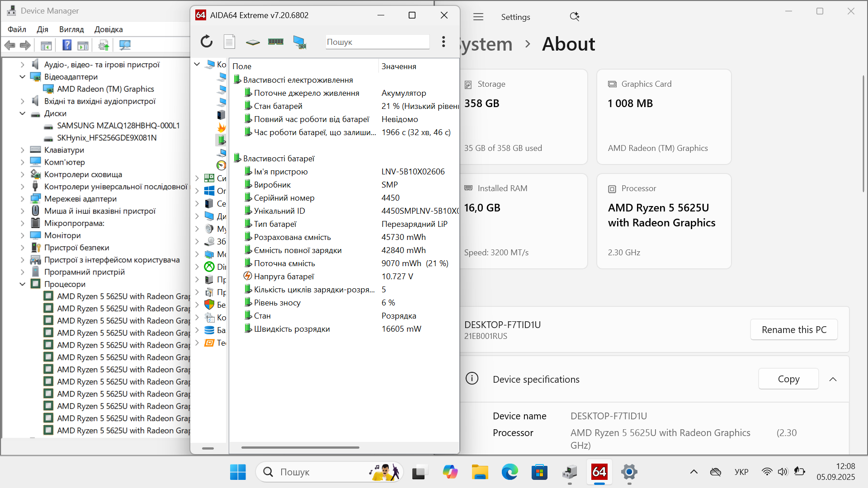The width and height of the screenshot is (868, 488).
Task: Click the motherboard drive toolbar icon
Action: [253, 42]
